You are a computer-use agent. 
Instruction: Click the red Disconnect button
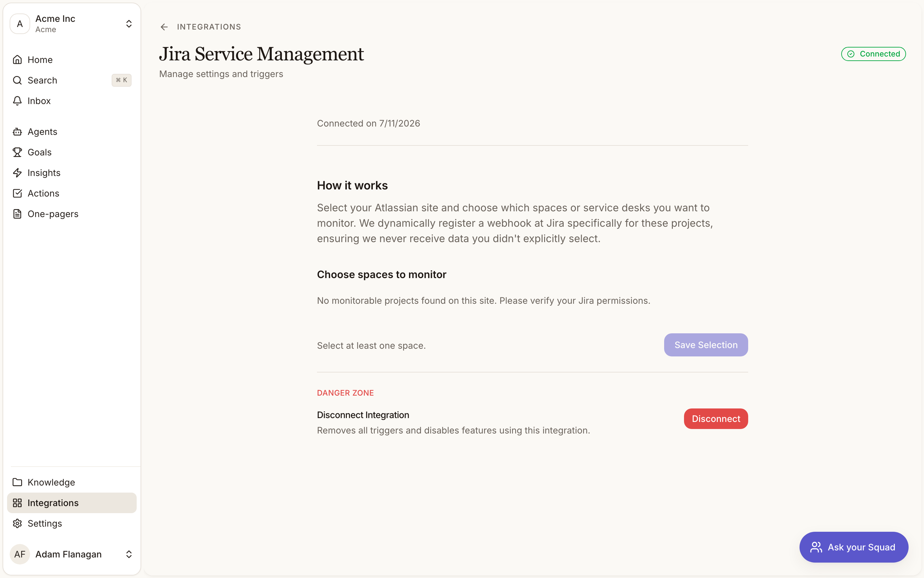tap(715, 419)
